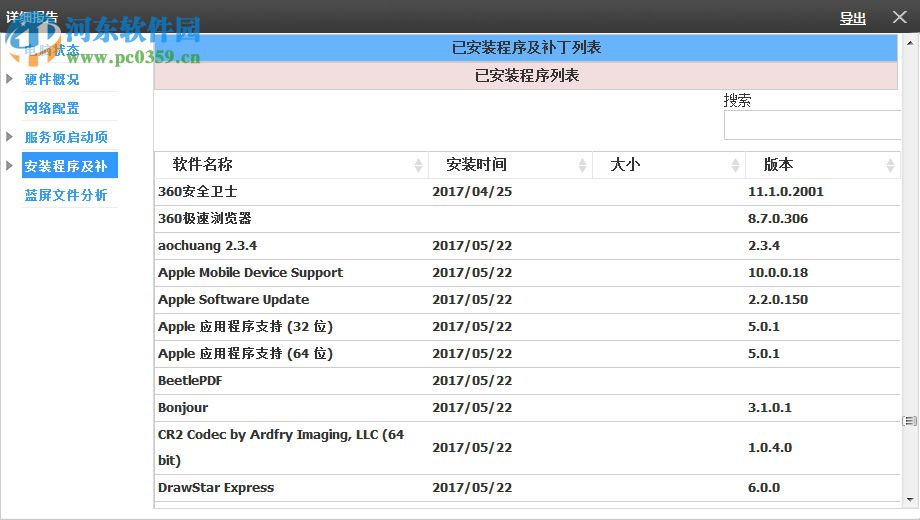This screenshot has width=920, height=520.
Task: Sort by 大小 column arrows
Action: point(735,166)
